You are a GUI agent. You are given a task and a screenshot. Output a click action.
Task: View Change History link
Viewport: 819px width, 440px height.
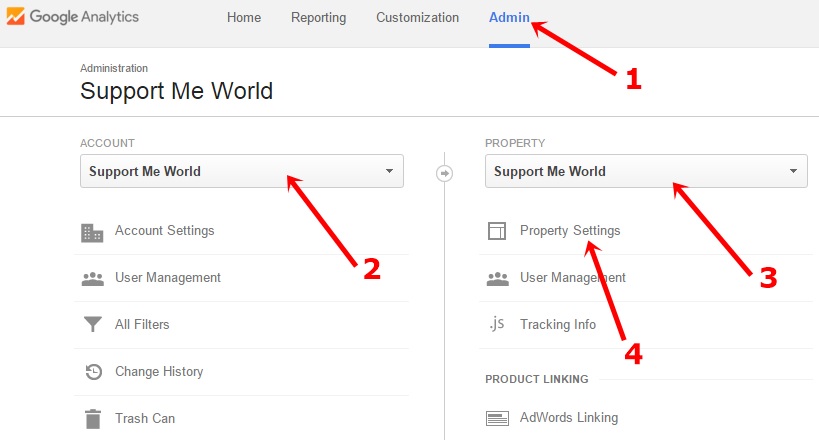159,372
